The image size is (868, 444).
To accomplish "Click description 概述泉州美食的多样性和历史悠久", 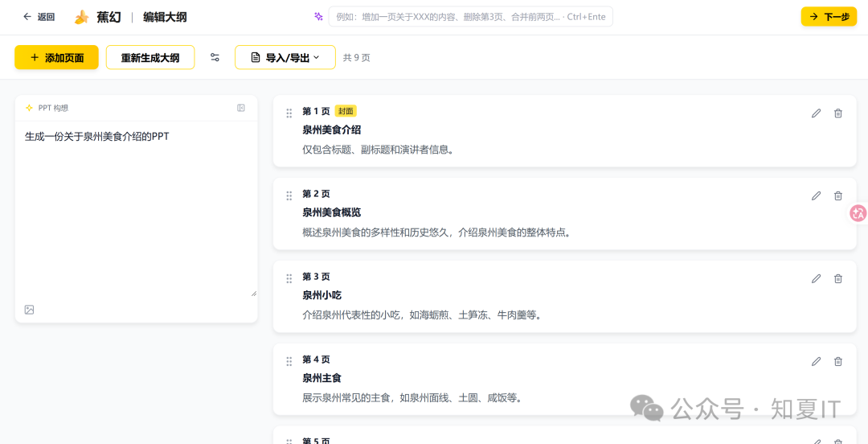I will coord(436,232).
